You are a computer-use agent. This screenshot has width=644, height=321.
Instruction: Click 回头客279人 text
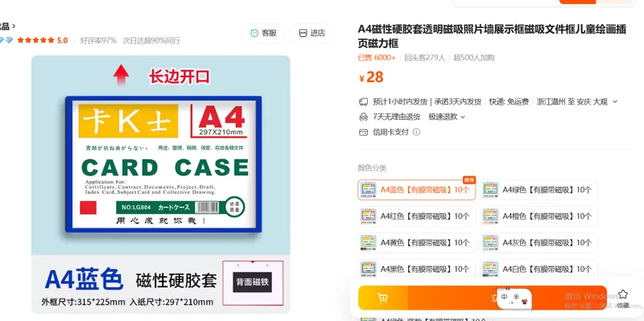point(425,58)
